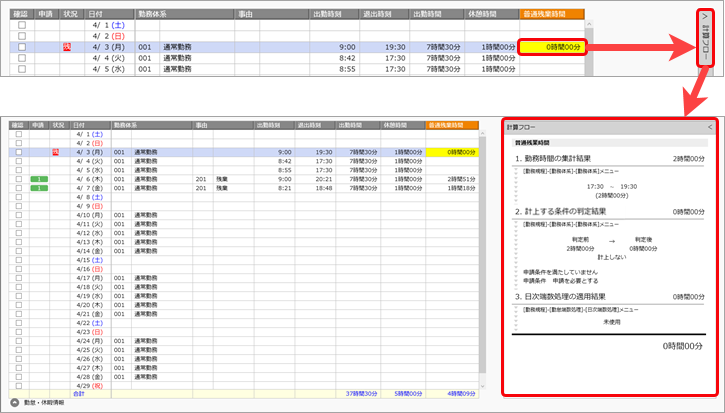Click the 001 code on the 4/26 (水) row
This screenshot has width=725, height=413.
pos(119,359)
